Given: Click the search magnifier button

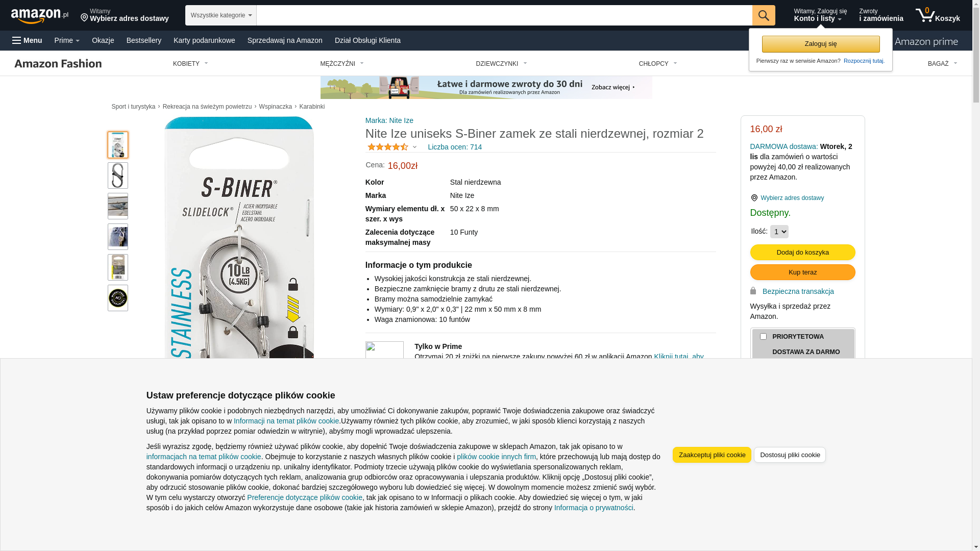Looking at the screenshot, I should pyautogui.click(x=764, y=15).
